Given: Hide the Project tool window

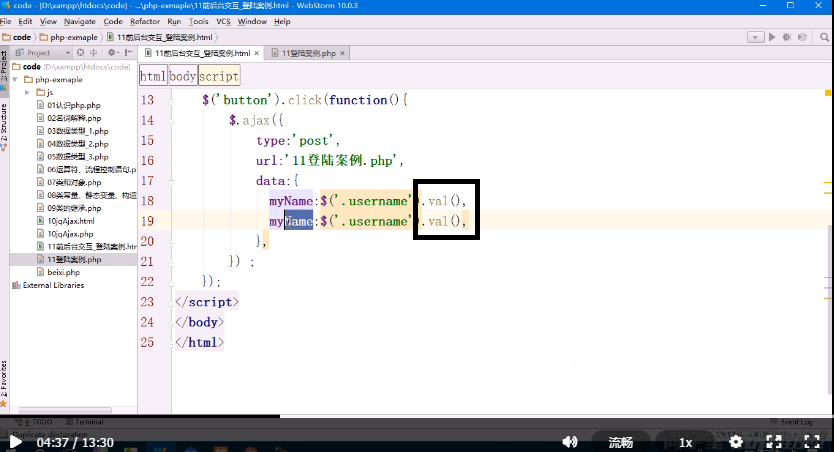Looking at the screenshot, I should pyautogui.click(x=128, y=53).
